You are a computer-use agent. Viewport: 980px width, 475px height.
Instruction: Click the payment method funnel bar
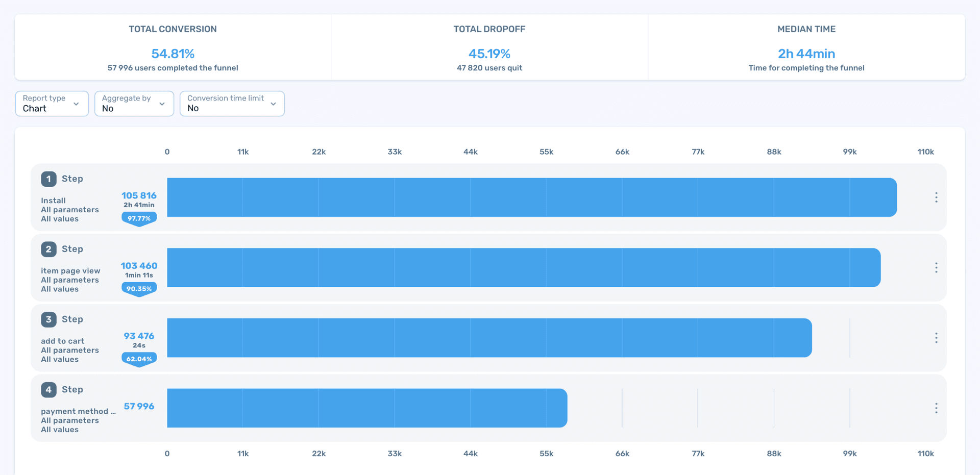tap(366, 408)
